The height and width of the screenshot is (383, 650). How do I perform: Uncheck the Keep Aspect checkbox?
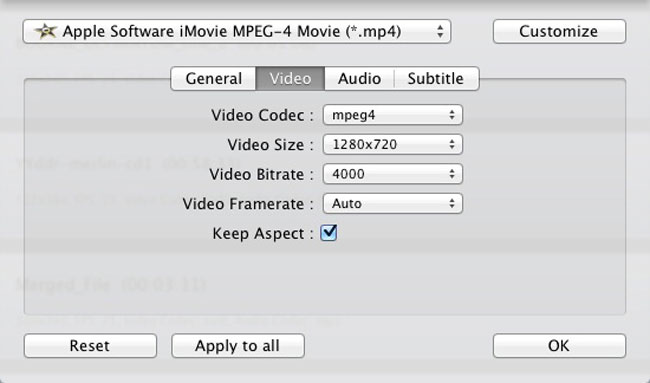(329, 233)
